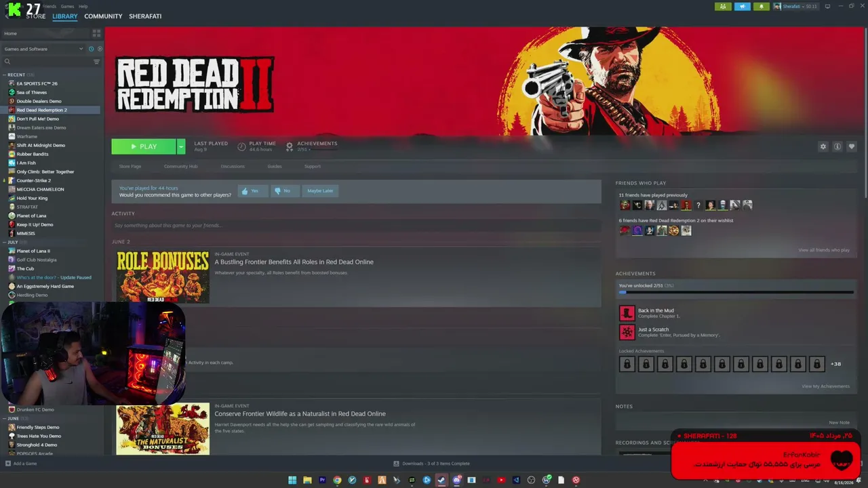Image resolution: width=868 pixels, height=488 pixels.
Task: Toggle ready-to-play filter icon in sidebar
Action: point(100,49)
